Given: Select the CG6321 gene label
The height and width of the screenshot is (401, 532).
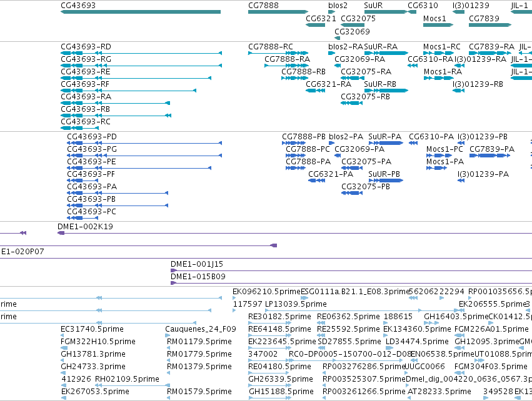Looking at the screenshot, I should [321, 18].
